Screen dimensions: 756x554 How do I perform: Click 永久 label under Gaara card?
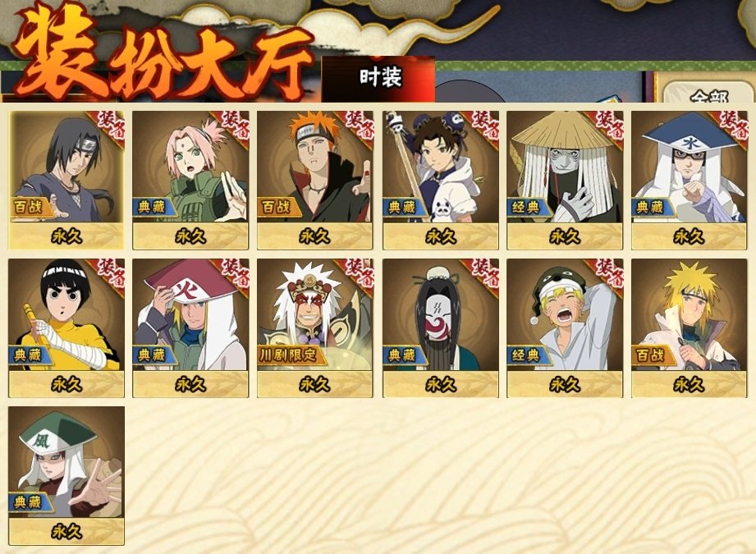[x=66, y=532]
